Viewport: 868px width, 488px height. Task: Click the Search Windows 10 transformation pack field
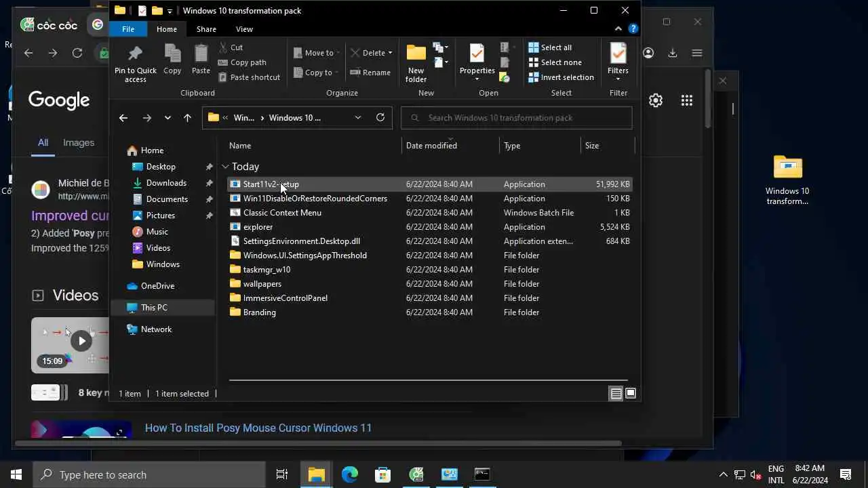[x=517, y=118]
